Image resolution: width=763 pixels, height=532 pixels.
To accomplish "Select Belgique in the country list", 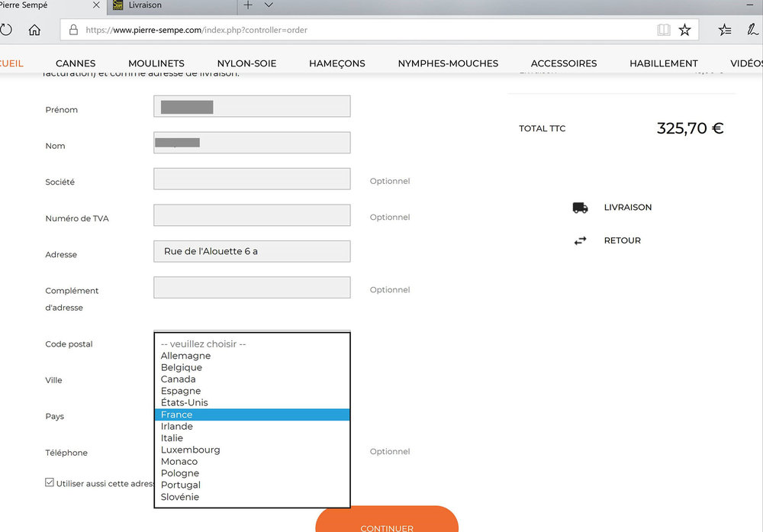I will click(252, 367).
